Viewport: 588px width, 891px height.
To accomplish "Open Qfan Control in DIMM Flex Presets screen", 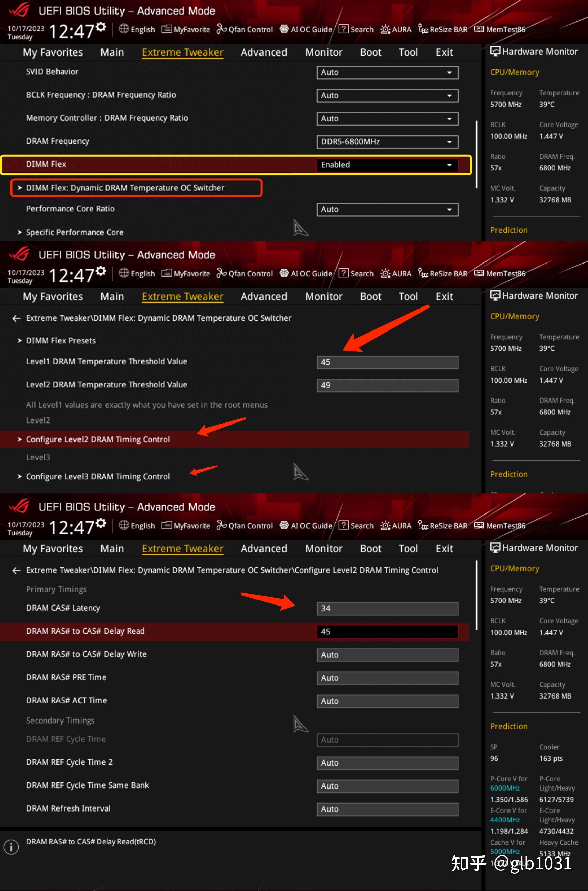I will [245, 273].
